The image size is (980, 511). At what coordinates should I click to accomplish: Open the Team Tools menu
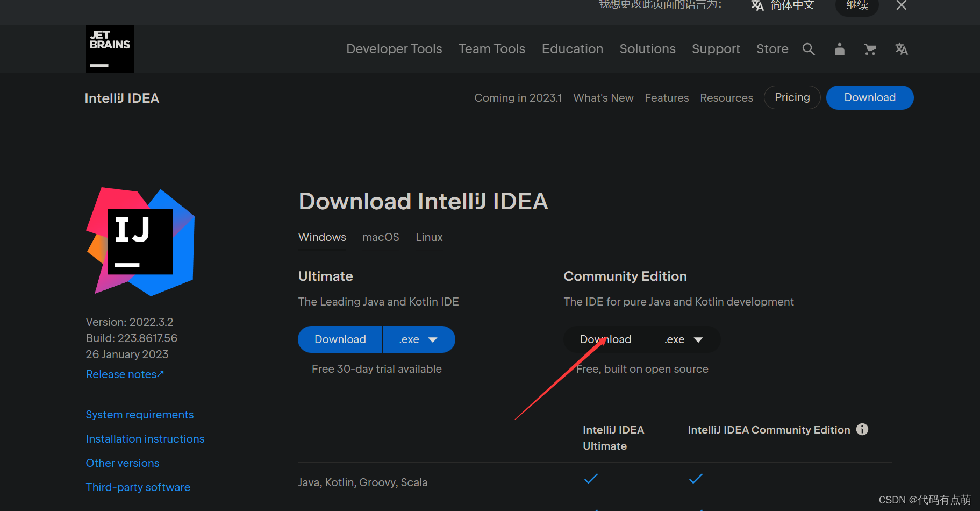492,49
